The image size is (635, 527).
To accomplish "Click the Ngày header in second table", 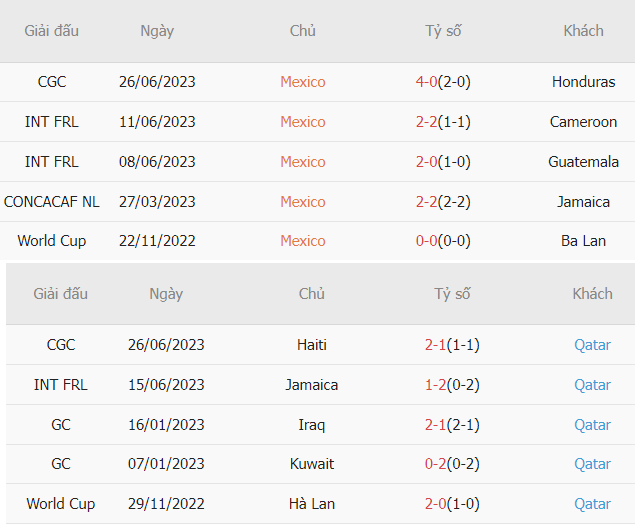I will 166,294.
